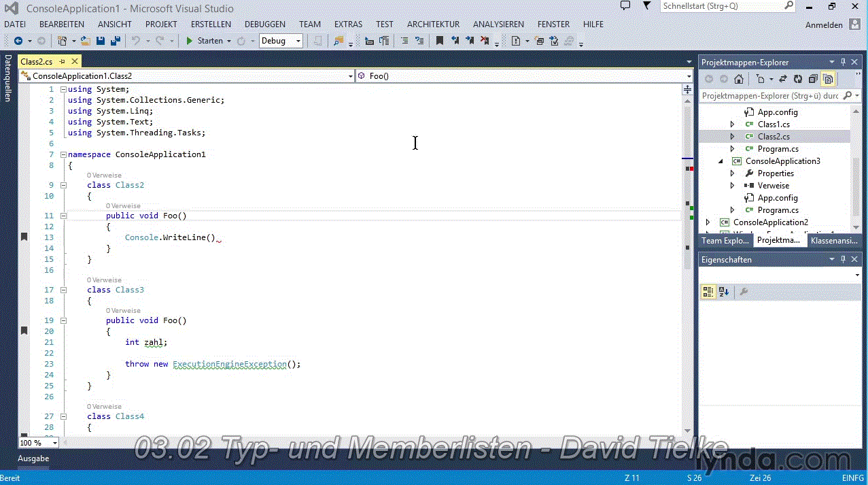Select Properties under ConsoleApplication3

[776, 173]
